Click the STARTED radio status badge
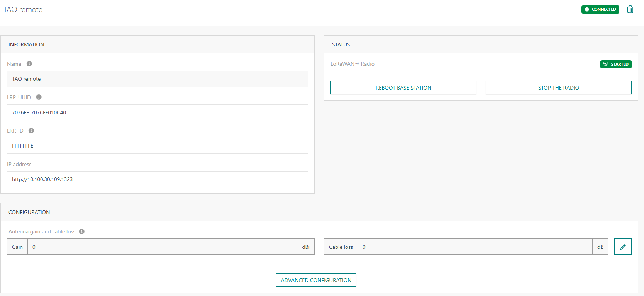 tap(616, 64)
